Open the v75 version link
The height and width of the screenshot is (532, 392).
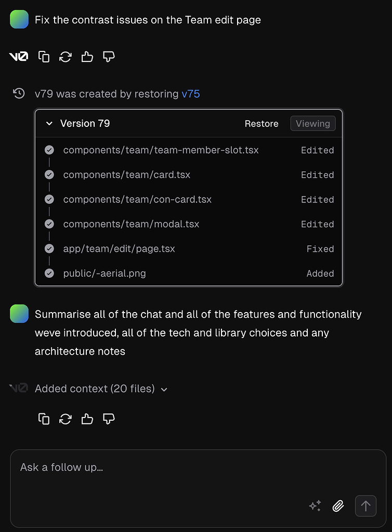click(190, 94)
